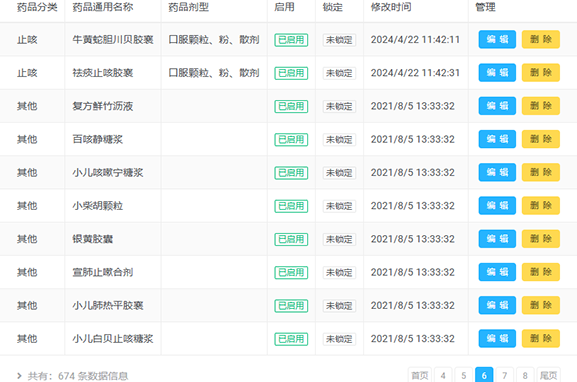Toggle 未锁定 tag for 小儿肺热平胶囊
577x382 pixels.
(339, 306)
